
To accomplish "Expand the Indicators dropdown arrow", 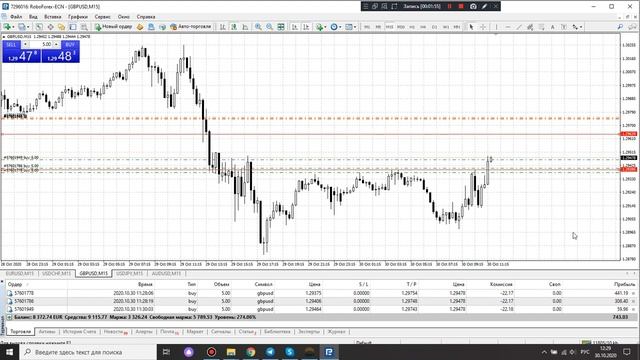I will pos(325,27).
